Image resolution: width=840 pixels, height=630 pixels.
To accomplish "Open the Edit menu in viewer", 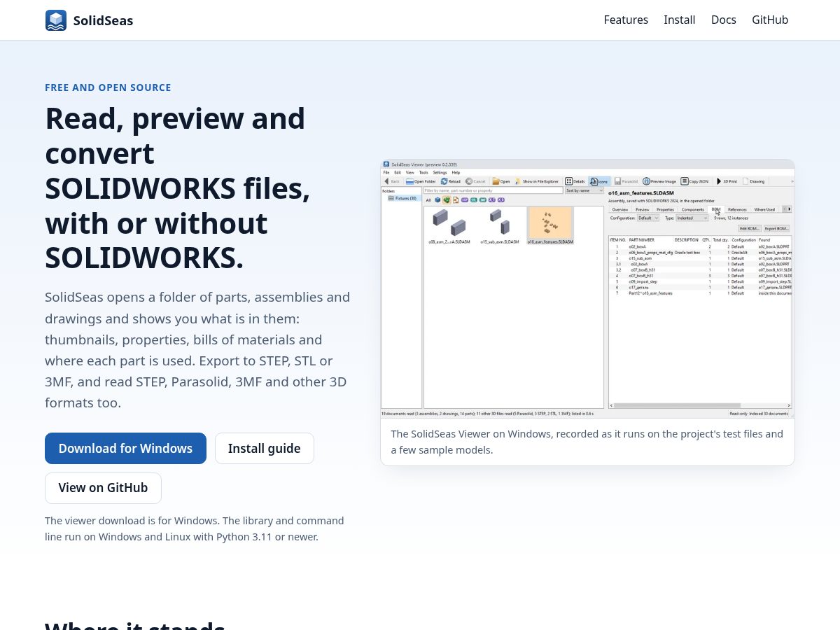I will click(x=398, y=172).
